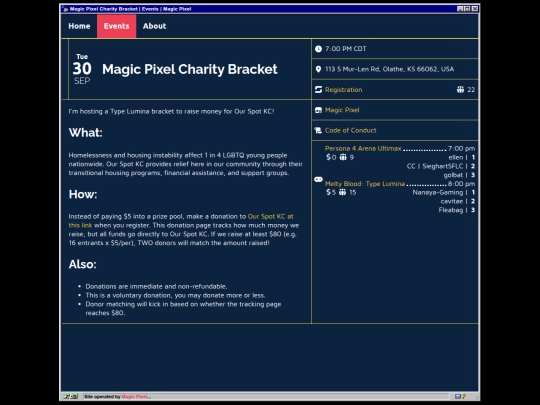The image size is (540, 405).
Task: Click the Magic Pixel link in status bar
Action: click(136, 397)
